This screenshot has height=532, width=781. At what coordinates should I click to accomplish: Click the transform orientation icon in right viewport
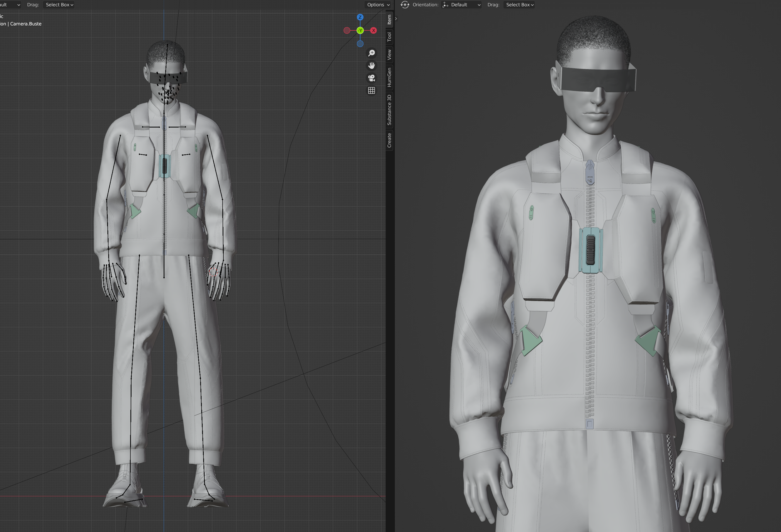point(405,5)
